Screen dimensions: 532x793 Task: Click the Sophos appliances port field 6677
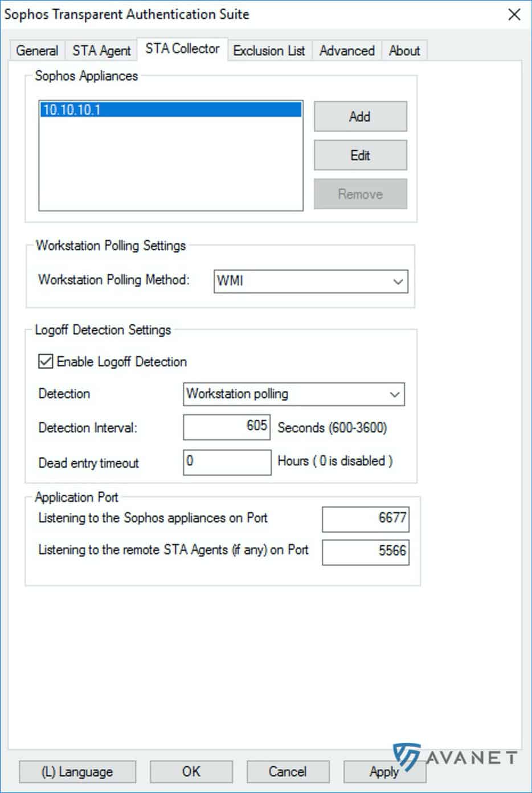(365, 519)
